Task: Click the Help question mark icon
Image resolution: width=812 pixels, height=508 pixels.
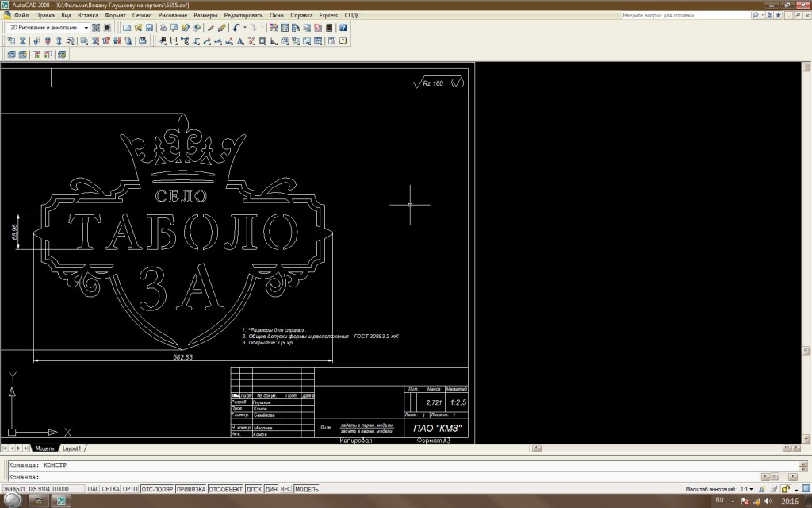Action: coord(343,28)
